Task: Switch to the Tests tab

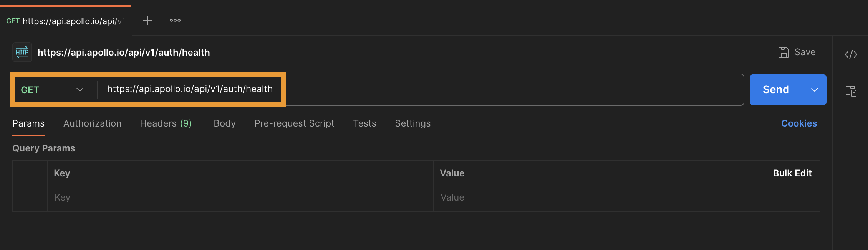Action: tap(364, 123)
